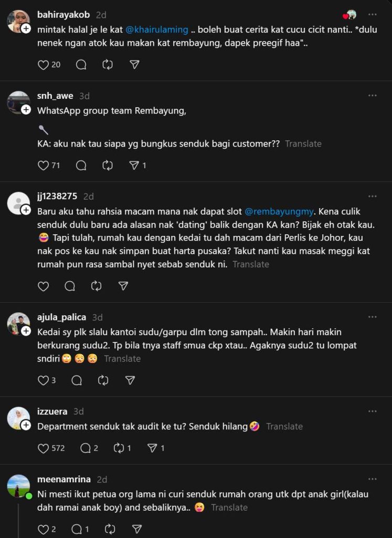Viewport: 392px width, 538px height.
Task: Repost jj1238275's comment
Action: [96, 286]
